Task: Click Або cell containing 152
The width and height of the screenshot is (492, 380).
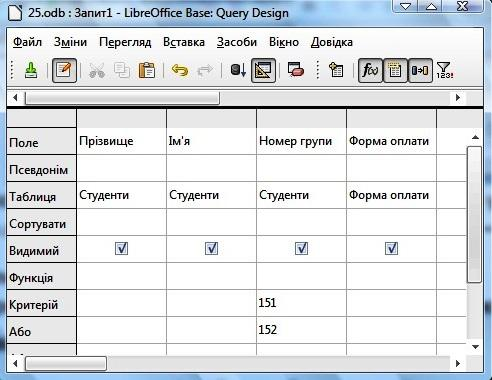Action: pos(301,330)
